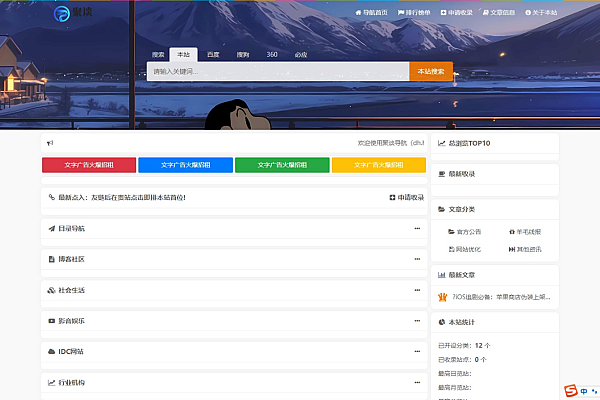Focus the keyword search input field
The image size is (600, 400).
pos(278,72)
